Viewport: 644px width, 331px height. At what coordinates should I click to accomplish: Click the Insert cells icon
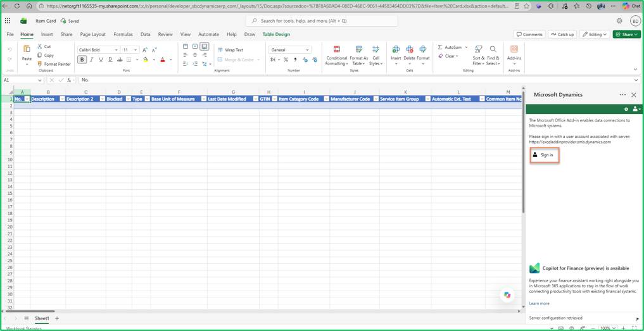click(396, 49)
